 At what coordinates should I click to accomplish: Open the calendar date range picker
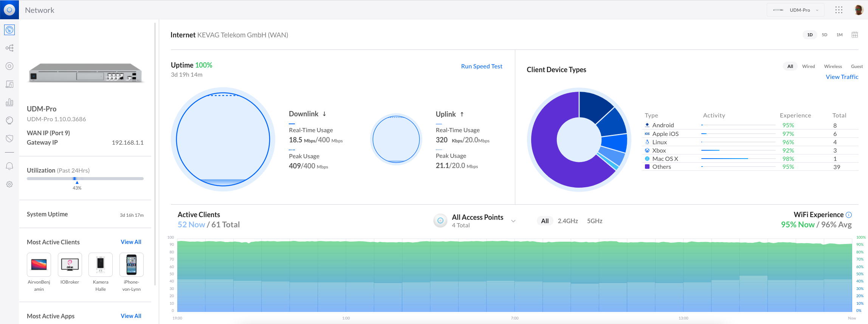[854, 35]
